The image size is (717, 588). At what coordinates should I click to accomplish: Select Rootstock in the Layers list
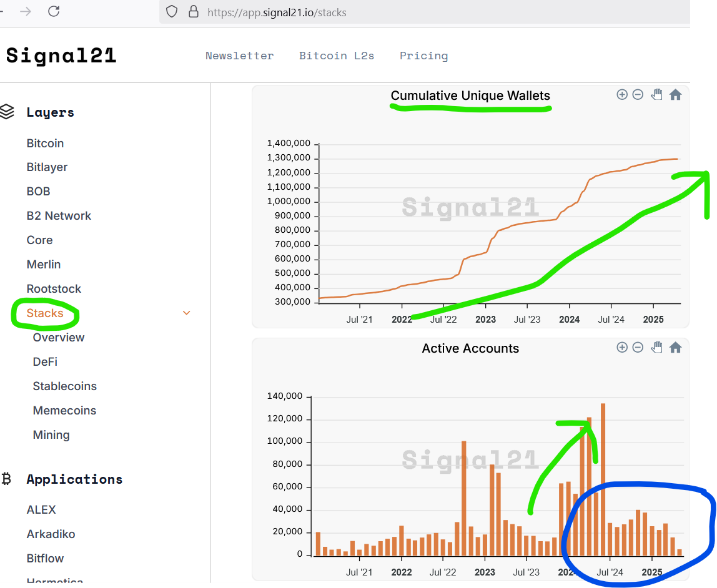[x=54, y=289]
